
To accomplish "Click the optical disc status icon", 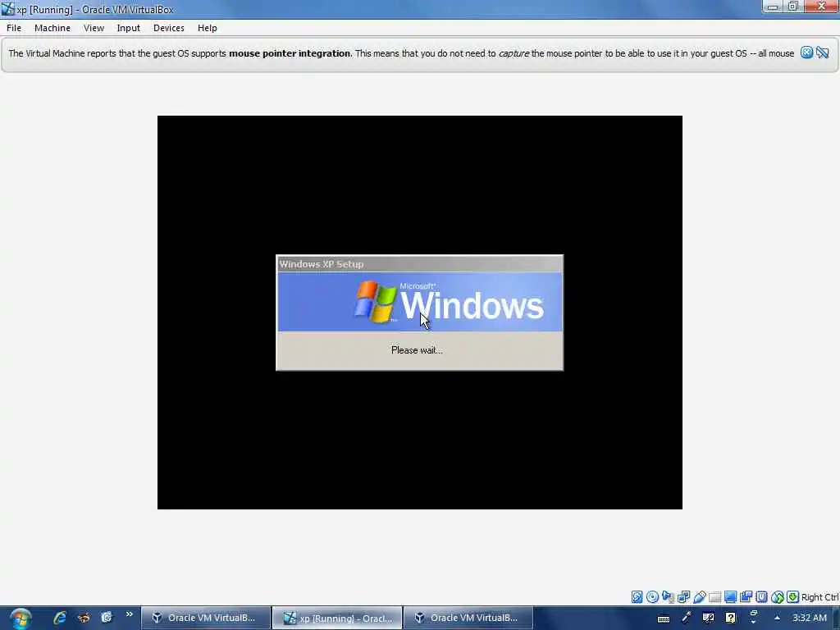I will 652,597.
